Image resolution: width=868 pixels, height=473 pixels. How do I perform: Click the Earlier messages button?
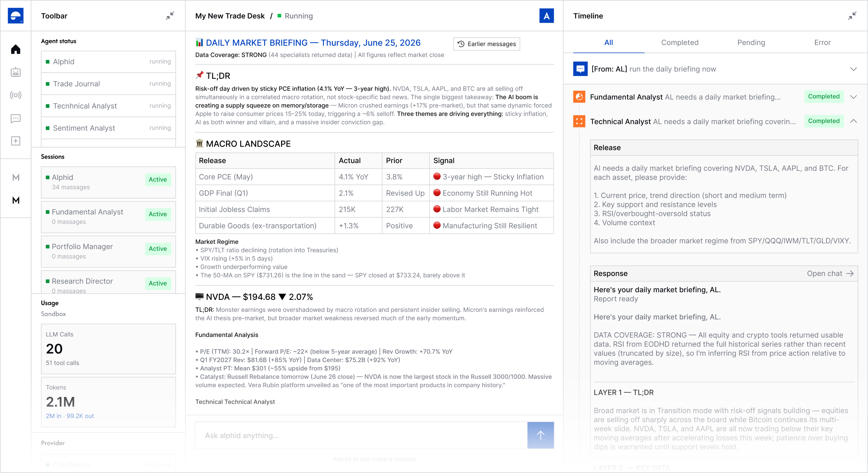point(487,44)
